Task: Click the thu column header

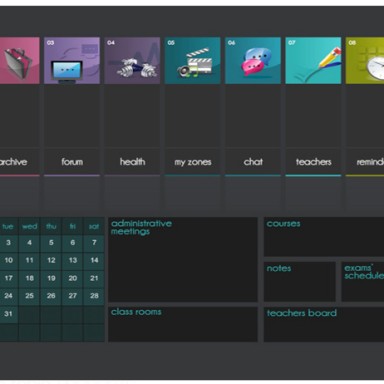Action: tap(51, 226)
